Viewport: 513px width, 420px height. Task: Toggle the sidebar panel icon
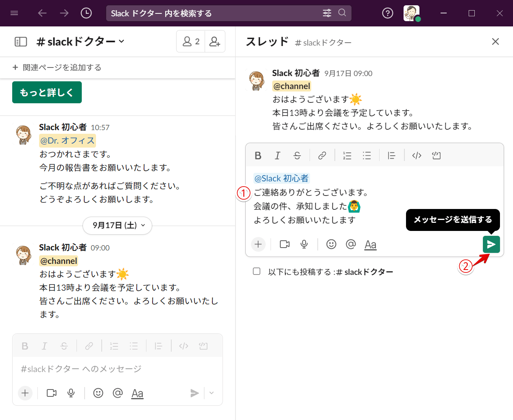21,41
